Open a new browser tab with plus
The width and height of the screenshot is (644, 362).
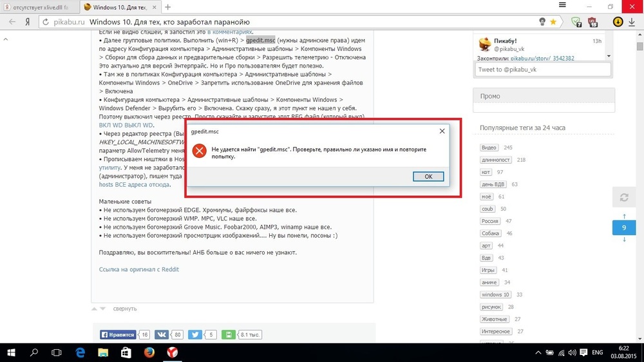pyautogui.click(x=168, y=7)
